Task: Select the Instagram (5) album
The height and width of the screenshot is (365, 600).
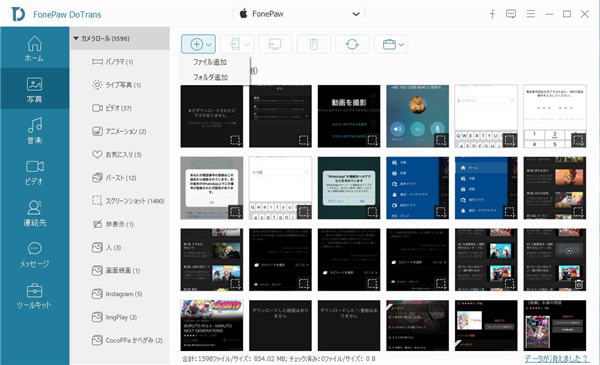Action: (x=120, y=294)
